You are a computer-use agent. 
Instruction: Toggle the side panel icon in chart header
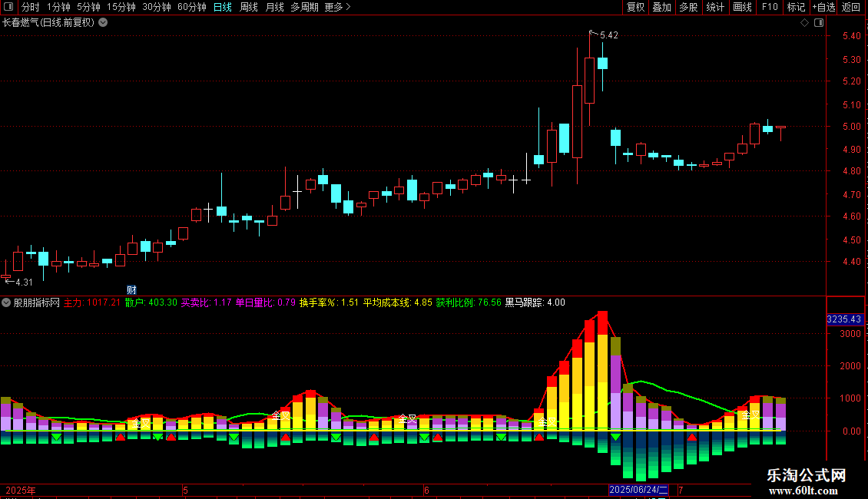(819, 23)
